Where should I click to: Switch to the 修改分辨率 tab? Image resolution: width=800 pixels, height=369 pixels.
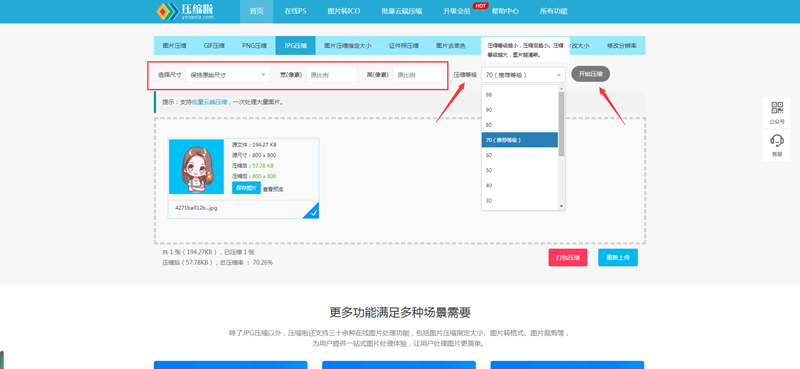pyautogui.click(x=621, y=45)
